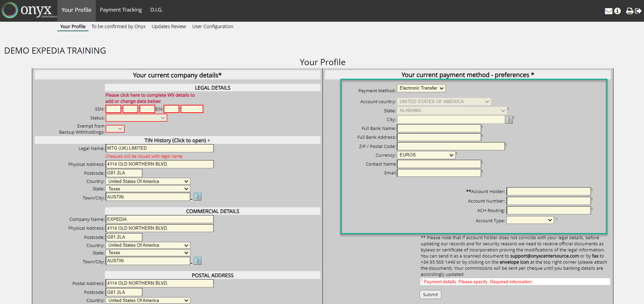Open the envelope mail icon
This screenshot has height=304, width=644.
(x=608, y=11)
